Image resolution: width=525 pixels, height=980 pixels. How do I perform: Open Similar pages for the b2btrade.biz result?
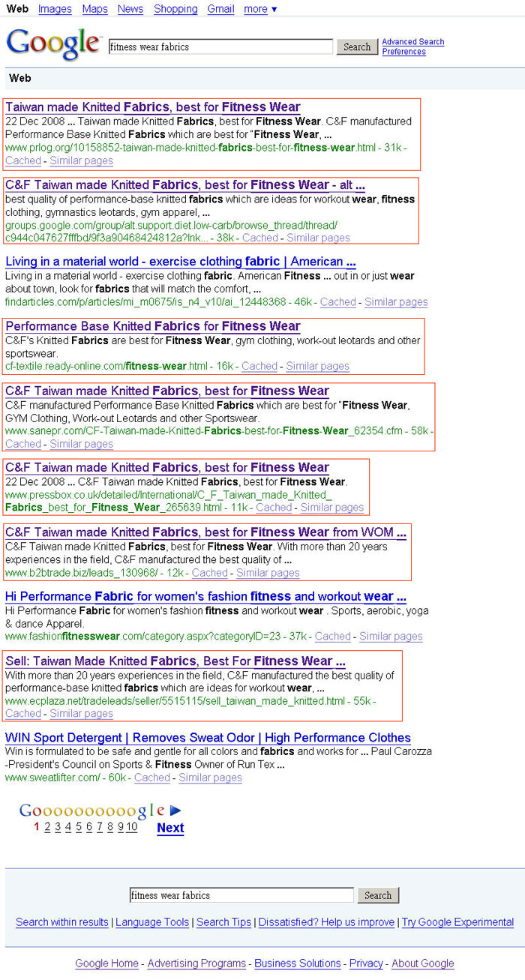(x=268, y=573)
